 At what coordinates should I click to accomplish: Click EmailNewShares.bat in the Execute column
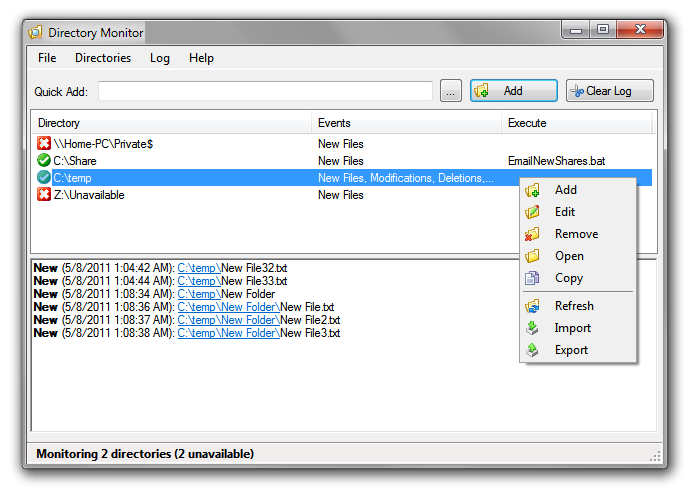(556, 161)
